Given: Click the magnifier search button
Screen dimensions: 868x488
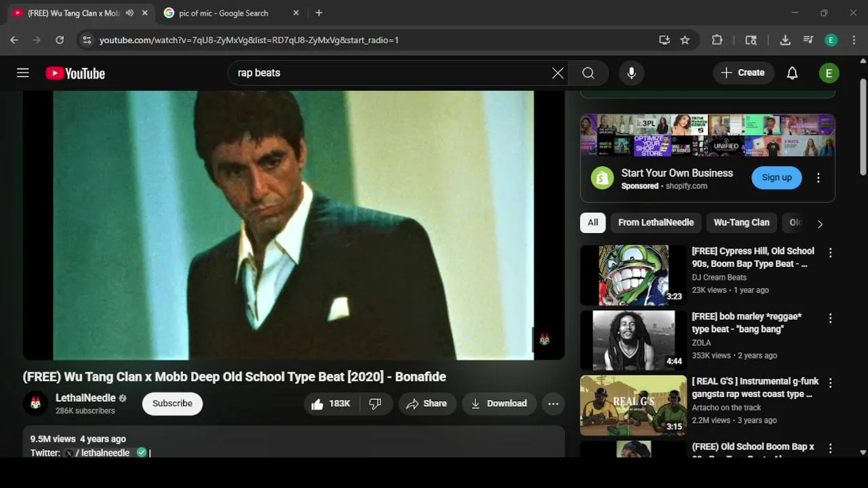Looking at the screenshot, I should coord(588,73).
